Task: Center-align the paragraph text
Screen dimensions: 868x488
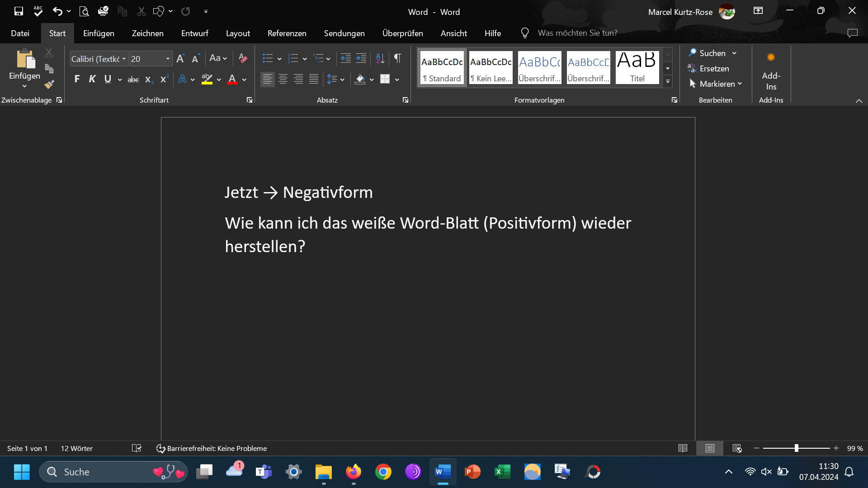Action: coord(283,80)
